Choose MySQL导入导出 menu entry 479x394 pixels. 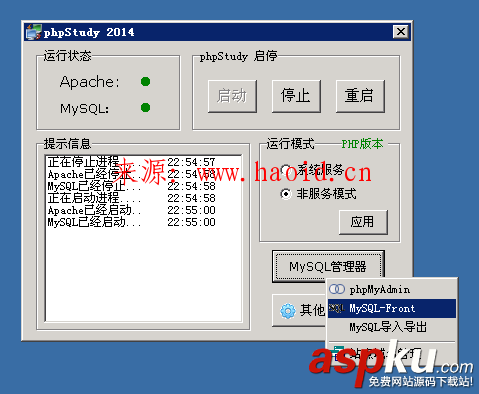click(392, 327)
